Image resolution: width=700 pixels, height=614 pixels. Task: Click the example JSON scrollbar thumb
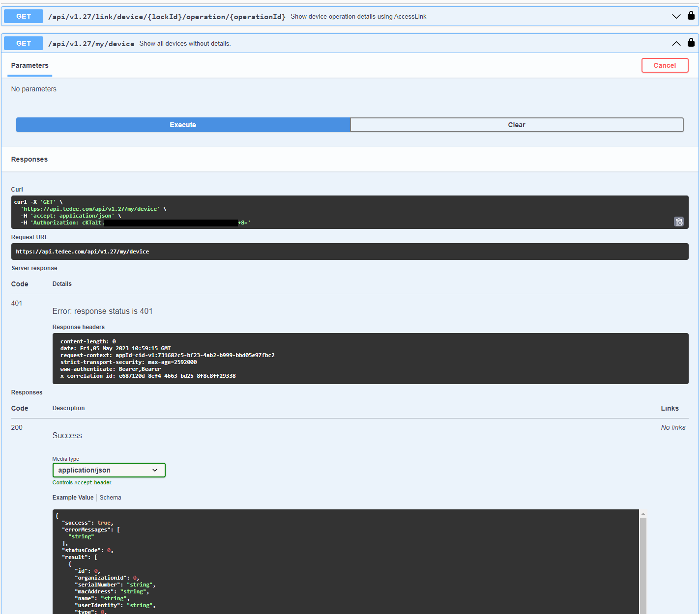pos(642,565)
